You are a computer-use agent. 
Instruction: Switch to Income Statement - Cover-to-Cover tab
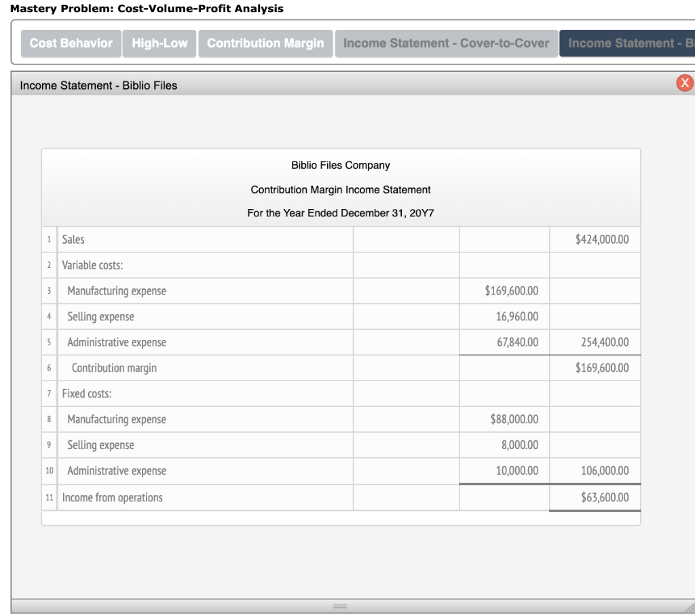pyautogui.click(x=447, y=43)
